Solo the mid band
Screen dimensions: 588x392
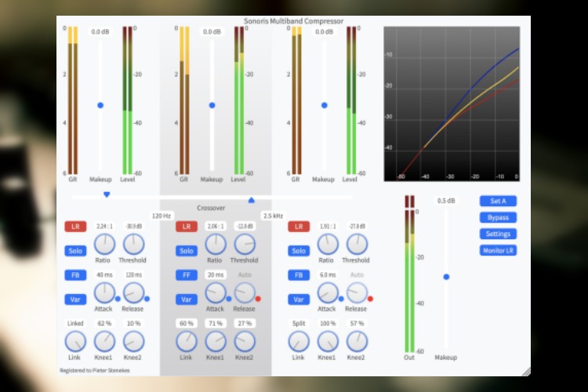(187, 251)
